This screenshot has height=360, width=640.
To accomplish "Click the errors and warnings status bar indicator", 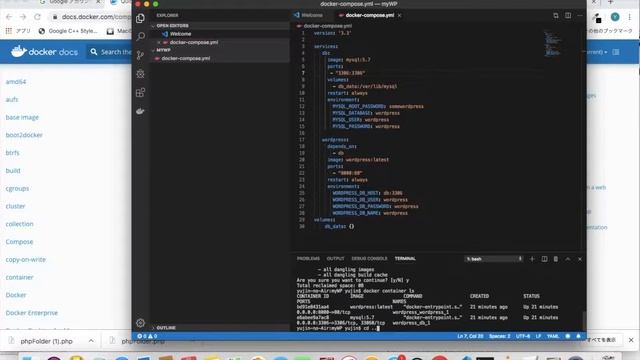I will [x=147, y=336].
